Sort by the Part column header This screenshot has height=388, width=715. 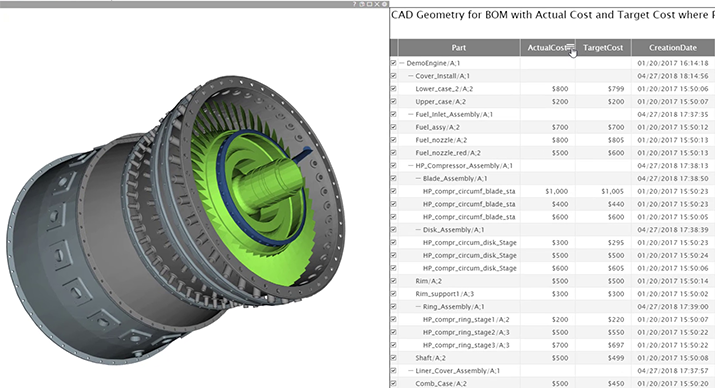[x=459, y=47]
